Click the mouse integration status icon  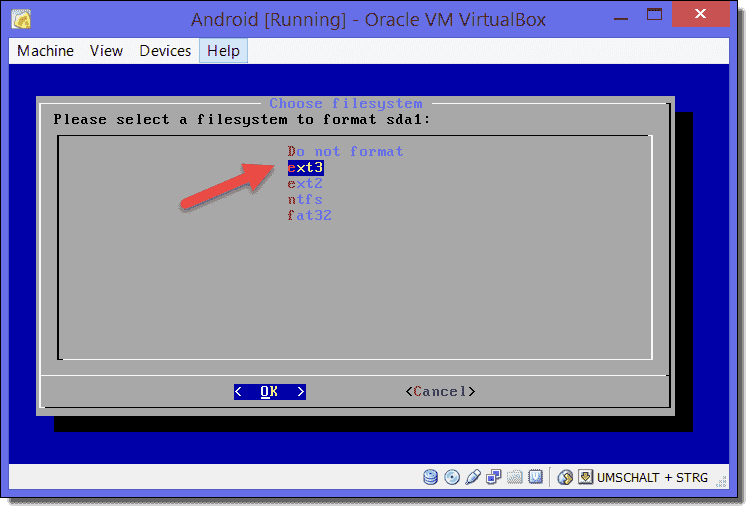565,477
